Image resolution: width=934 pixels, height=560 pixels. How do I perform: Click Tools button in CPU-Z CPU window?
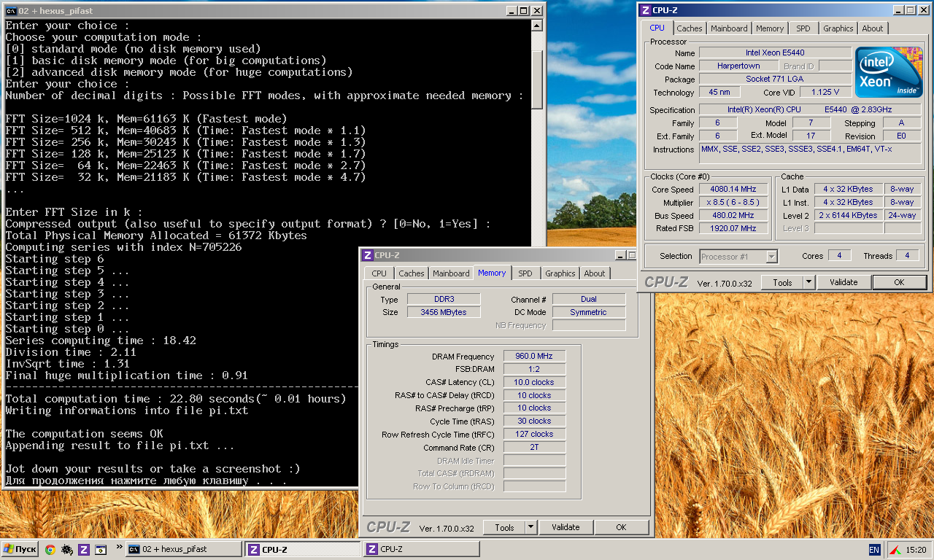tap(782, 282)
